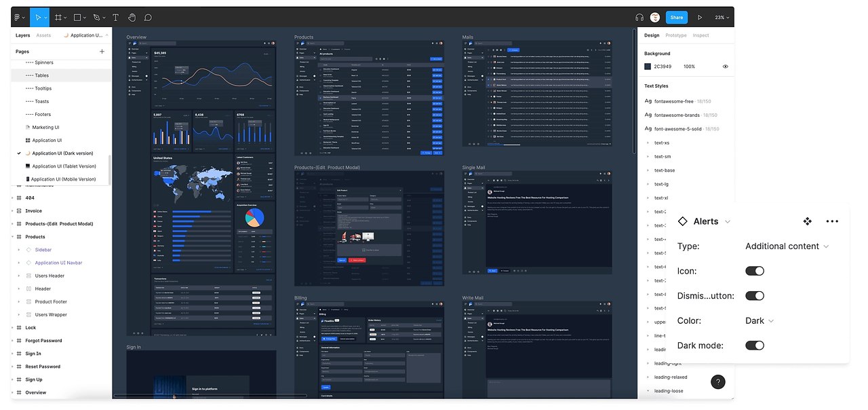Click the Users Header layer icon
This screenshot has width=868, height=410.
28,276
